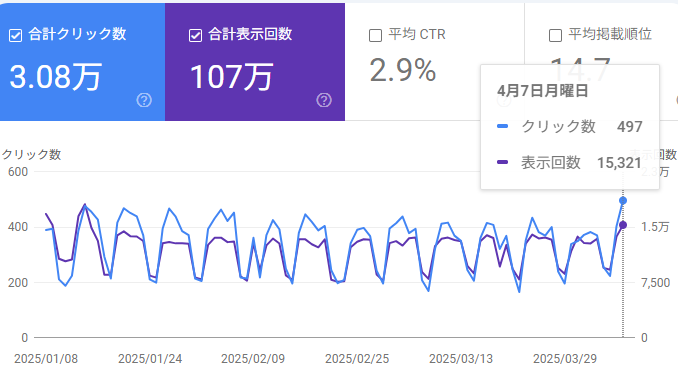Click the 2025/02/09 date label on axis

[x=253, y=359]
